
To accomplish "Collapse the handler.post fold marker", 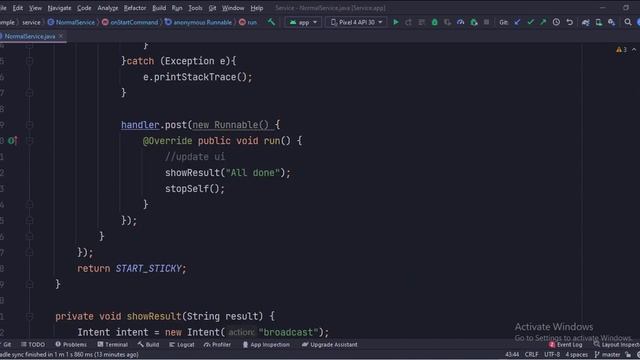I will coord(29,124).
